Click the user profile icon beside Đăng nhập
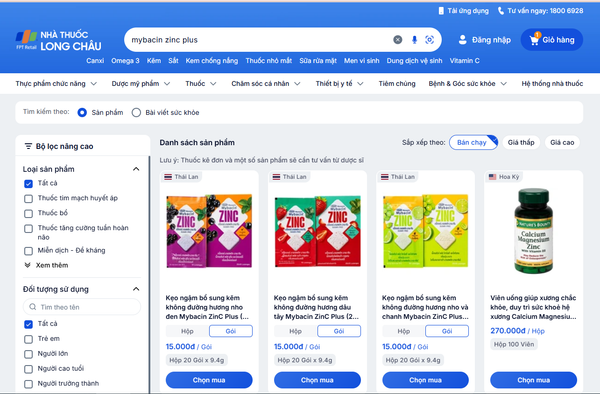This screenshot has width=600, height=394. tap(463, 39)
